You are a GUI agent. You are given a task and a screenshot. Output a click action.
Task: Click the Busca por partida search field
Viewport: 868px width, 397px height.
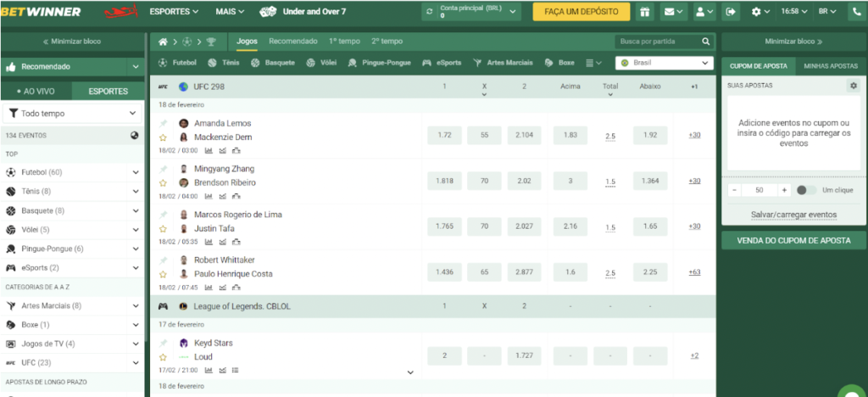click(x=658, y=42)
